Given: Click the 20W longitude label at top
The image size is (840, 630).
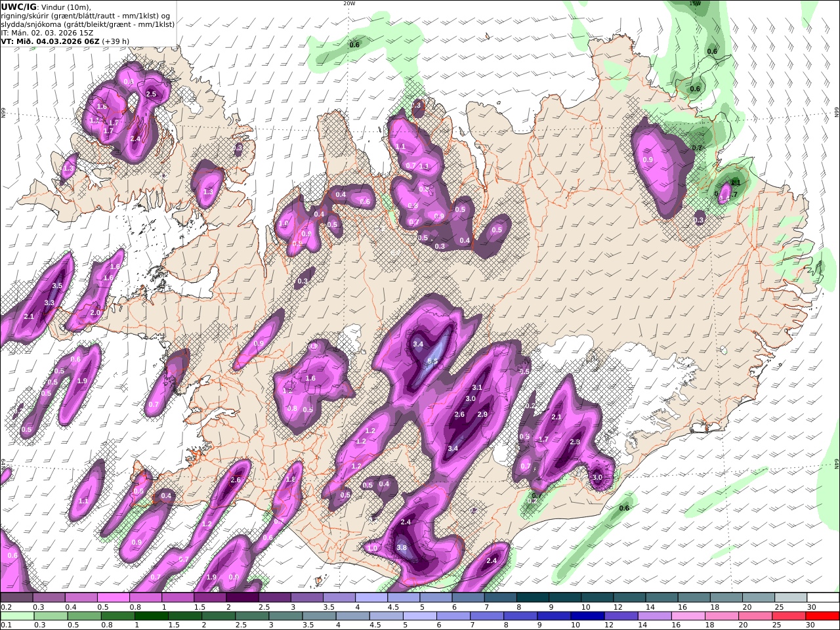Looking at the screenshot, I should pos(348,3).
